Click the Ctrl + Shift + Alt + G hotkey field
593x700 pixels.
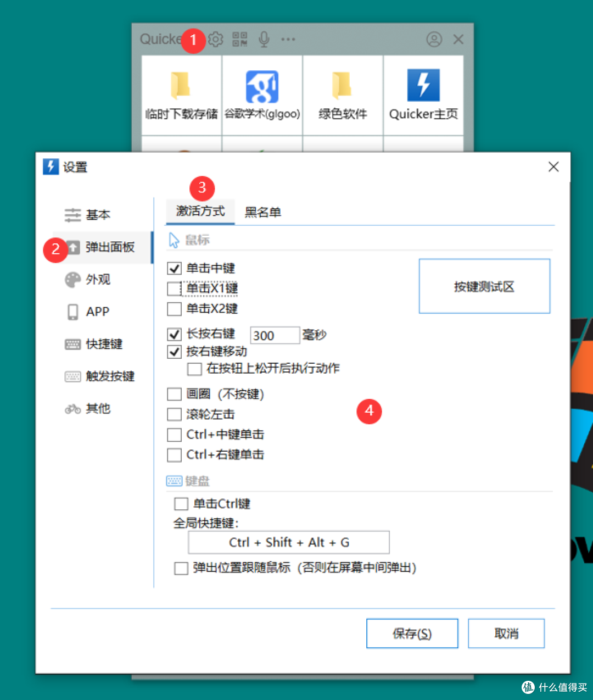(289, 542)
